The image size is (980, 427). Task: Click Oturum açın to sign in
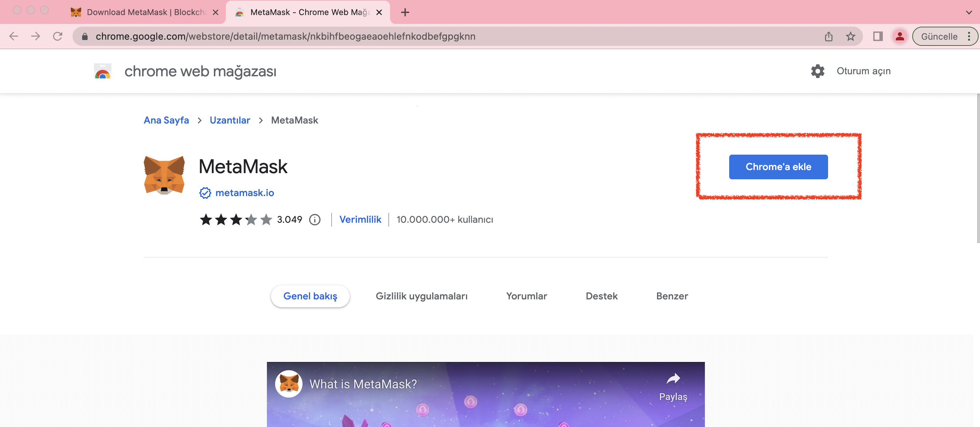click(x=863, y=71)
